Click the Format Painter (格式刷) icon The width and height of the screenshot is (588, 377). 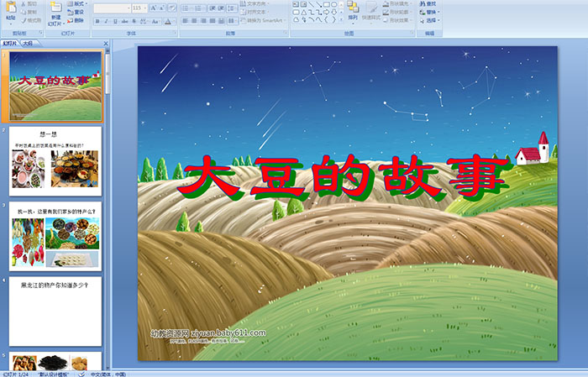click(x=30, y=20)
